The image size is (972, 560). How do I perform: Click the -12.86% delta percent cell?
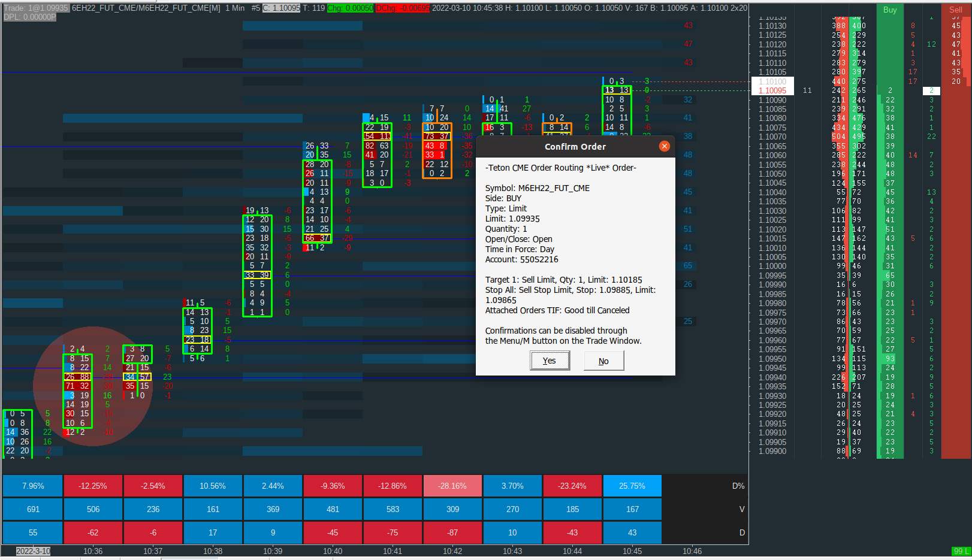(x=393, y=486)
